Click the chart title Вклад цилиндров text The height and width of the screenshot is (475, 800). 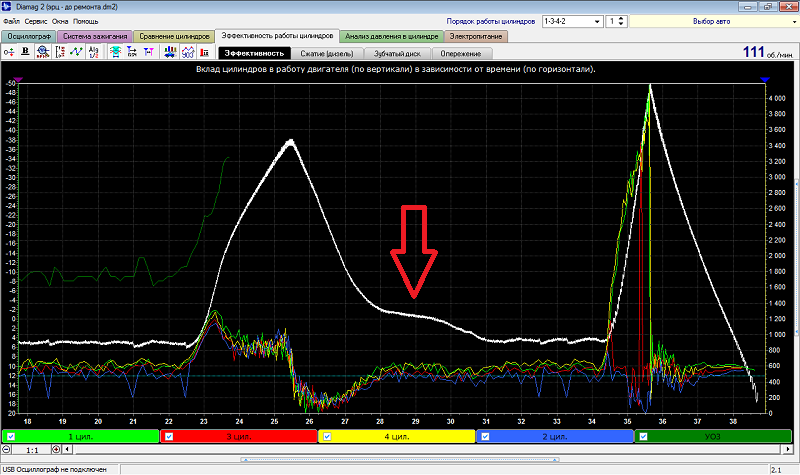tap(395, 69)
